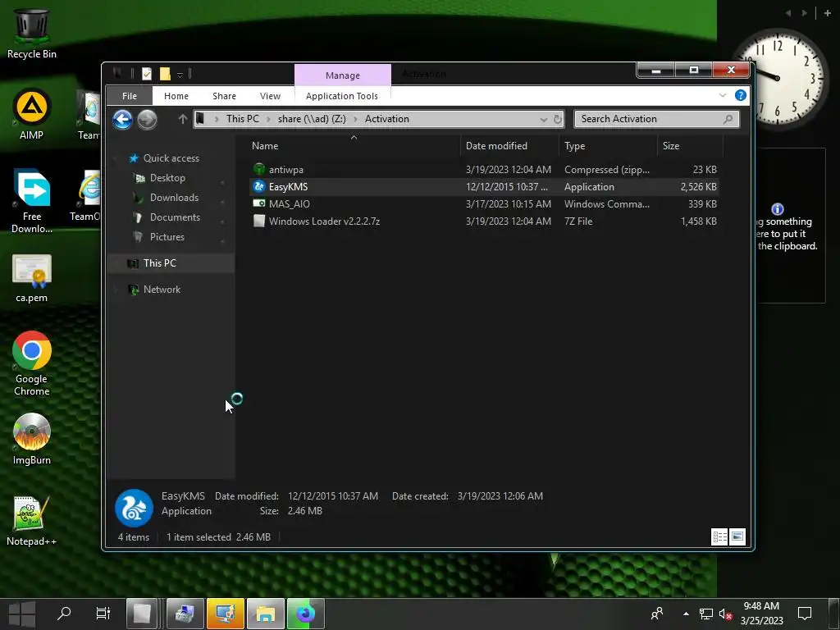The width and height of the screenshot is (840, 630).
Task: Open the File menu
Action: pos(129,96)
